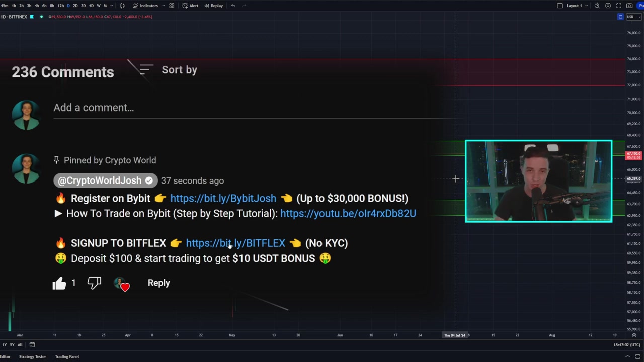The image size is (644, 362).
Task: Maximize bottom panel icon
Action: [x=638, y=357]
